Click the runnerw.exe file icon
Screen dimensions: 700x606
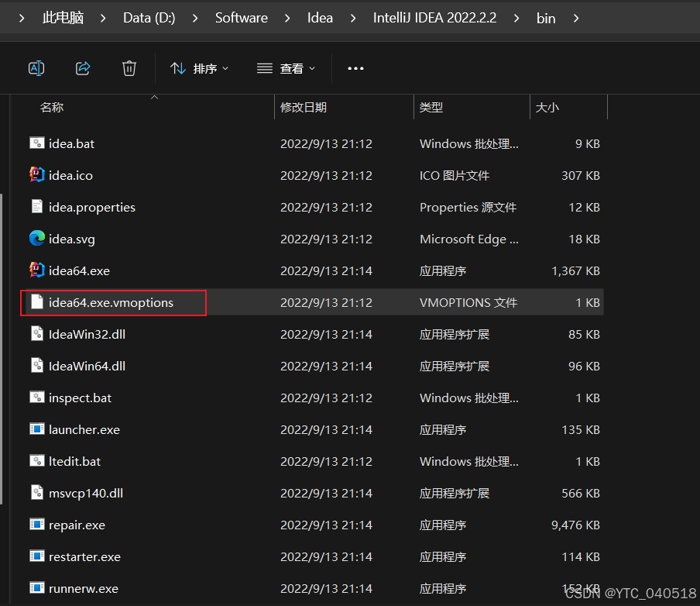click(37, 587)
